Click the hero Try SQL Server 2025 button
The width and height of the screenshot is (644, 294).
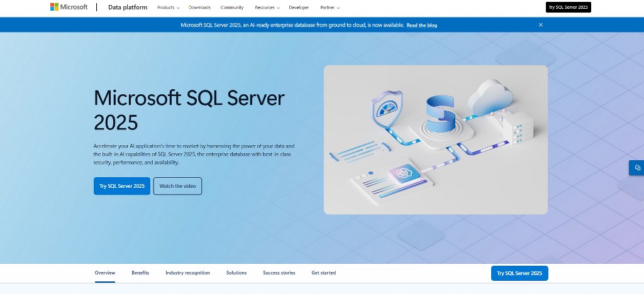(122, 186)
